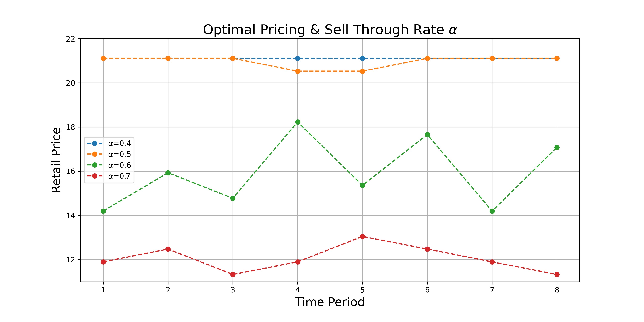Click the 'Retail Price' y-axis label
This screenshot has width=644, height=322.
point(56,160)
